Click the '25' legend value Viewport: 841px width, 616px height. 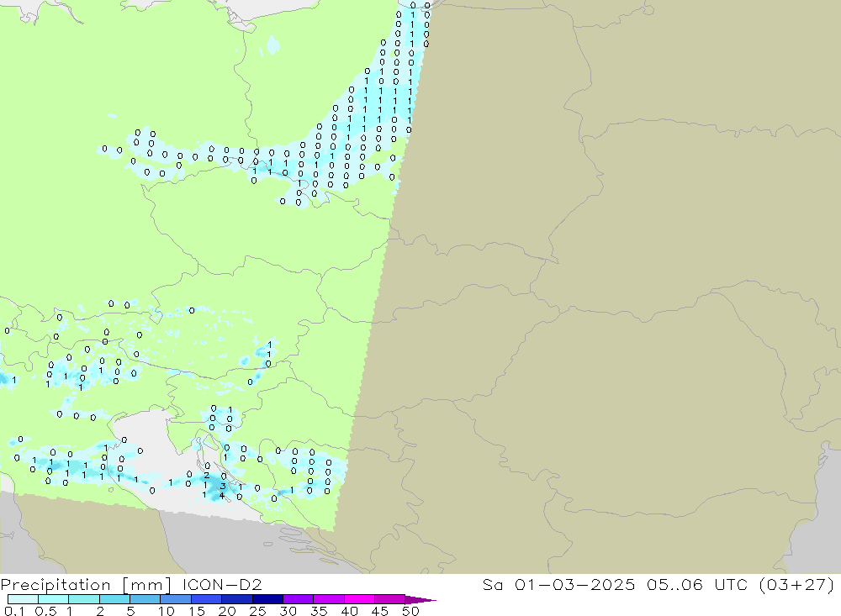coord(258,611)
